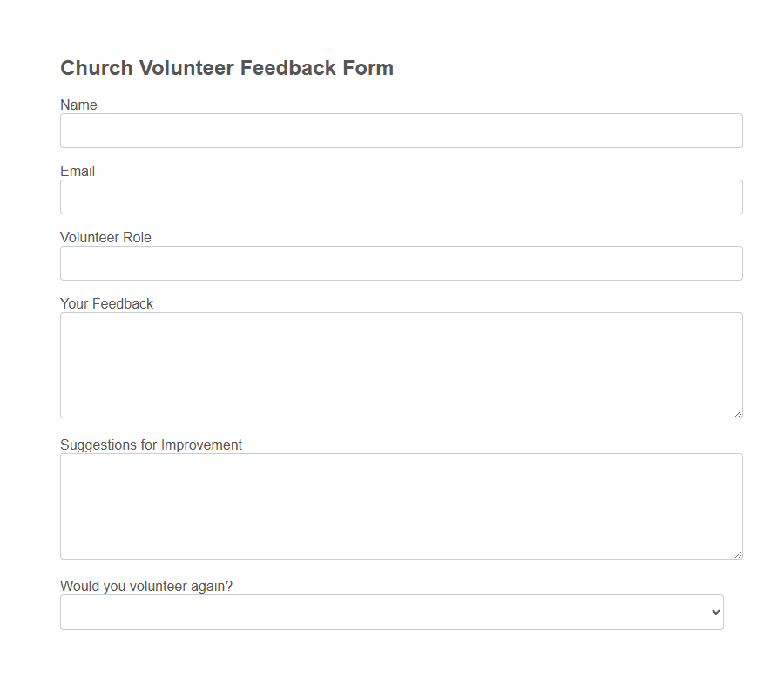
Task: Click the Would you volunteer again label
Action: [146, 586]
